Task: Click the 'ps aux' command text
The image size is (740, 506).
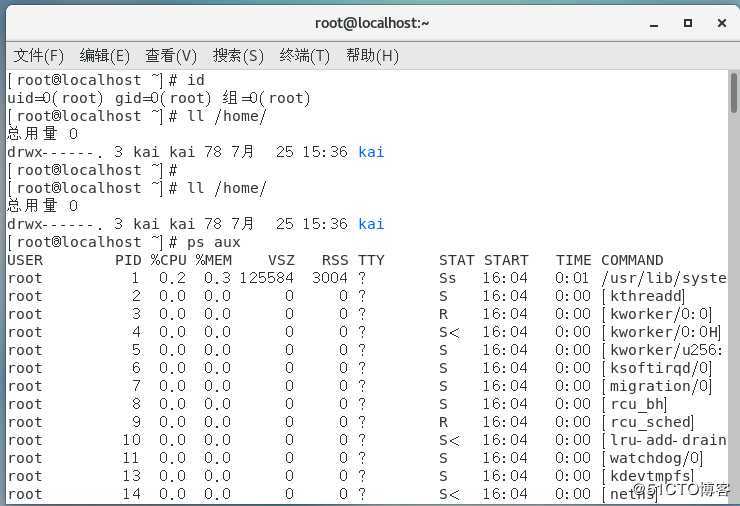Action: point(213,242)
